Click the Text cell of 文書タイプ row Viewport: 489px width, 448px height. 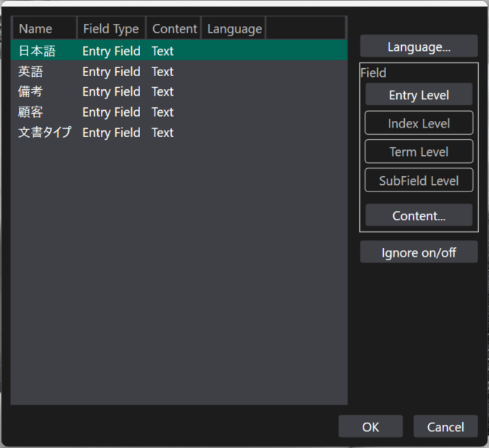(163, 133)
